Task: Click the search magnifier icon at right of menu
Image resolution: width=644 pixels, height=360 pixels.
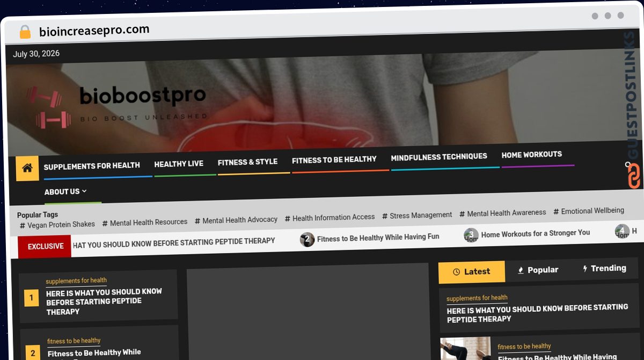Action: click(628, 165)
